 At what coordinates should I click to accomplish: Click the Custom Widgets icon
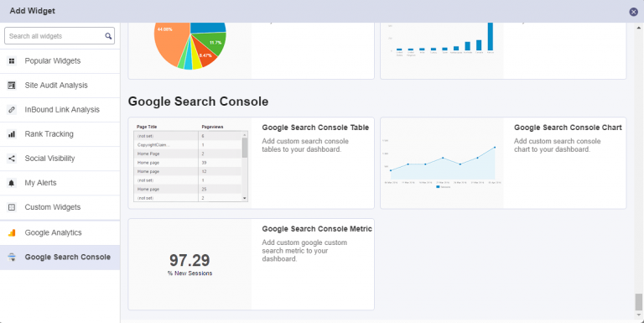coord(12,207)
